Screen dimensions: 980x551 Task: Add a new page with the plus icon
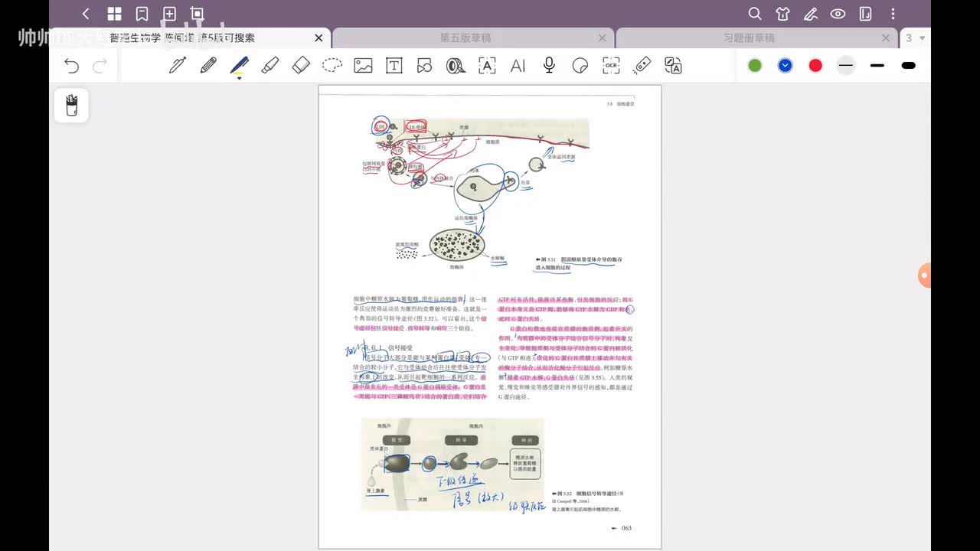170,14
